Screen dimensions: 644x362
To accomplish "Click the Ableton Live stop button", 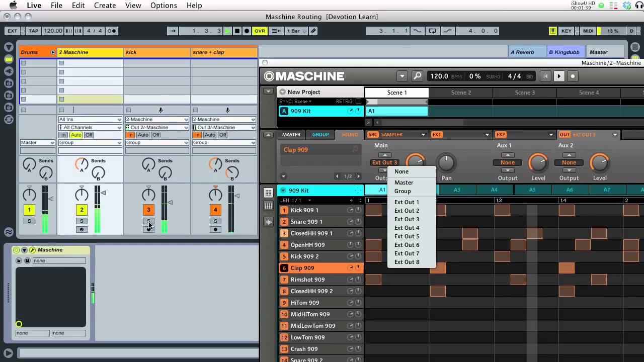I will (x=237, y=31).
